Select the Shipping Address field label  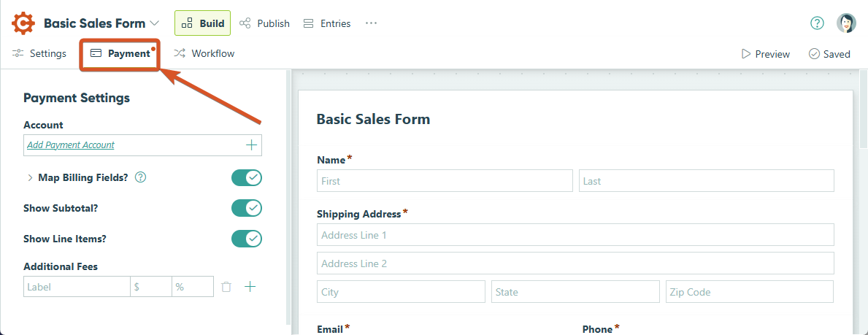358,214
